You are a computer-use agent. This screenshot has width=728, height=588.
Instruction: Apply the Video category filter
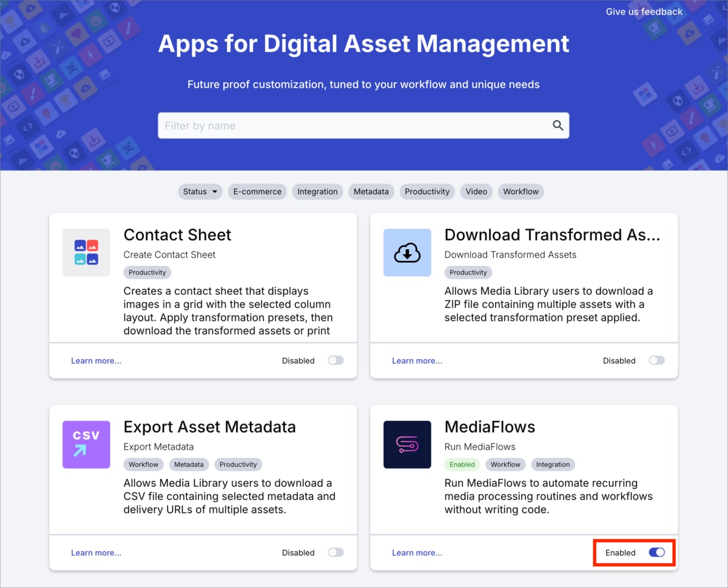click(476, 191)
